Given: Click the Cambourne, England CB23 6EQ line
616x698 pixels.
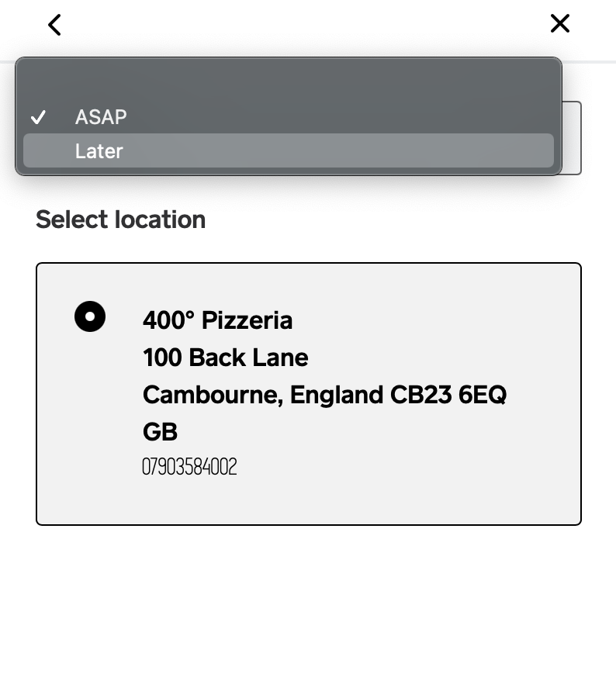Looking at the screenshot, I should click(324, 394).
